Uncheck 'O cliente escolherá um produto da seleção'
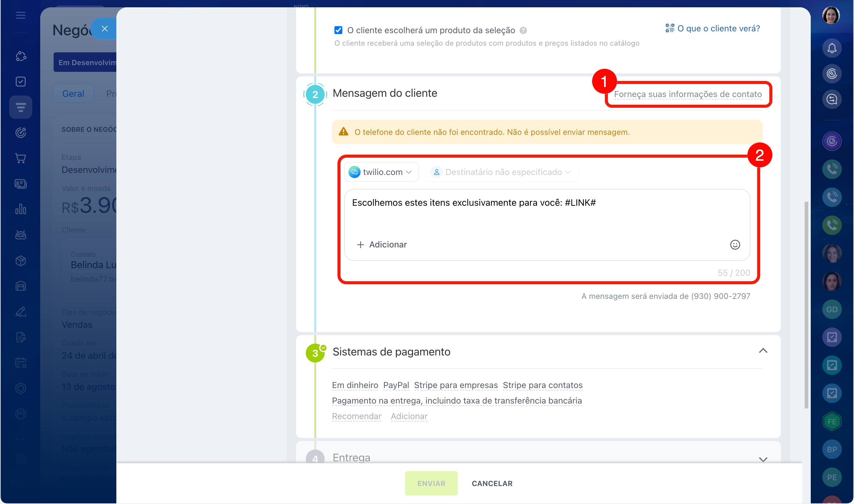This screenshot has height=504, width=854. click(338, 30)
